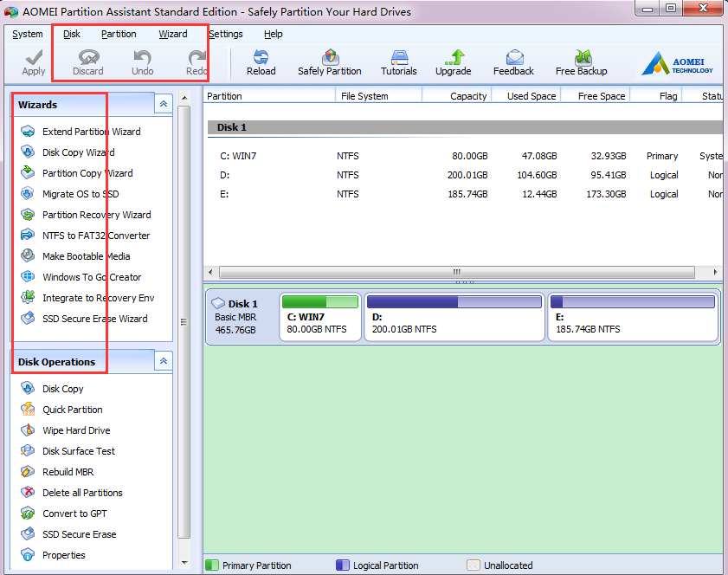Click the Delete all Partitions icon

pos(28,492)
